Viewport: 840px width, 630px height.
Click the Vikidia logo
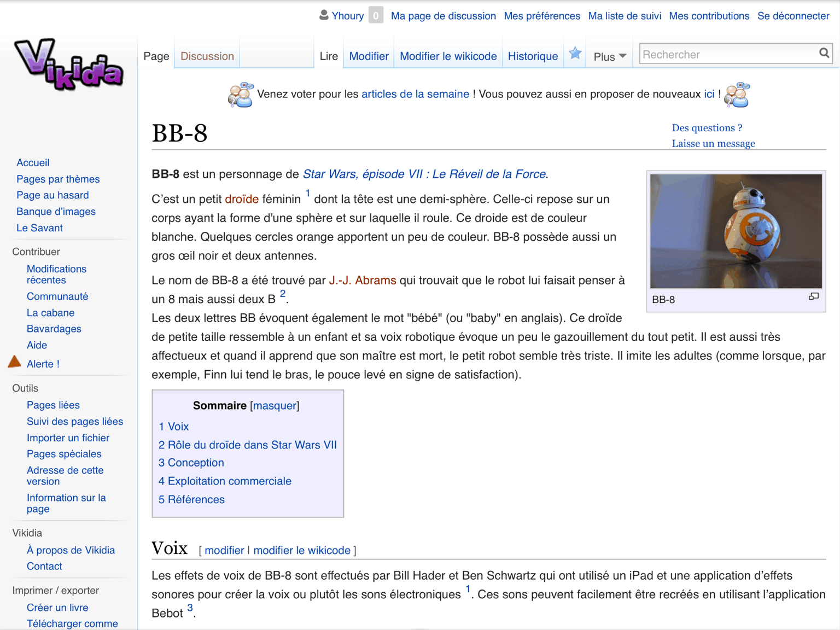pos(68,65)
